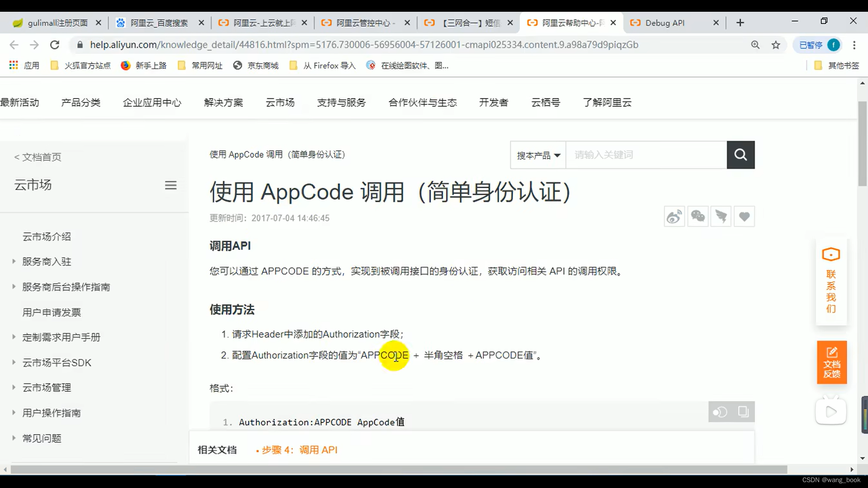Open 火狐官方站点 bookmark folder
This screenshot has height=488, width=868.
(80, 66)
